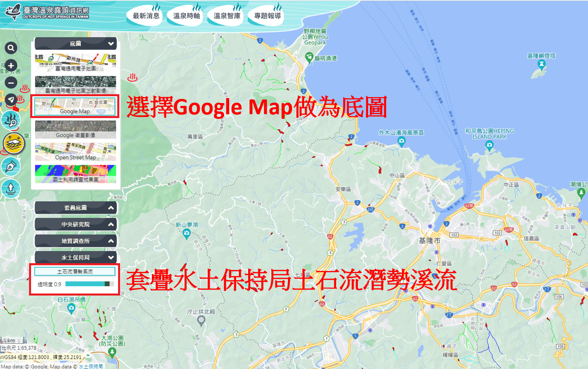
Task: Click the 白石湖吊橋 camera marker
Action: tap(70, 308)
